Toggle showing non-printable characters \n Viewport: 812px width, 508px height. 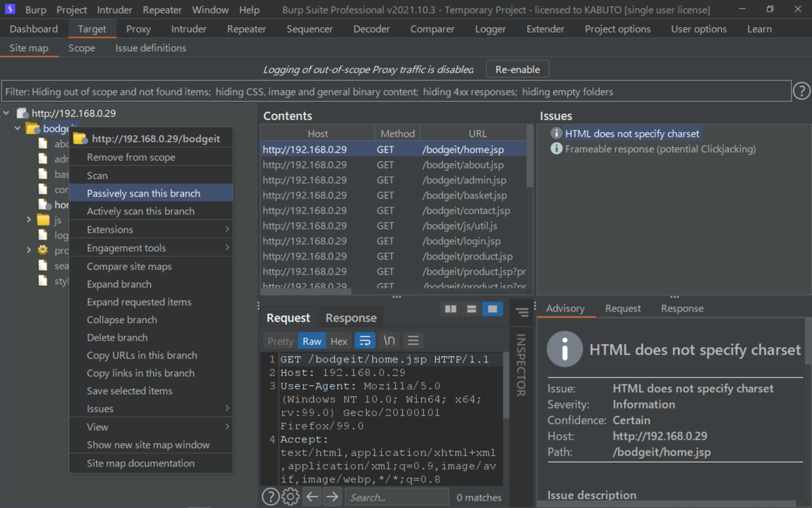pyautogui.click(x=389, y=341)
